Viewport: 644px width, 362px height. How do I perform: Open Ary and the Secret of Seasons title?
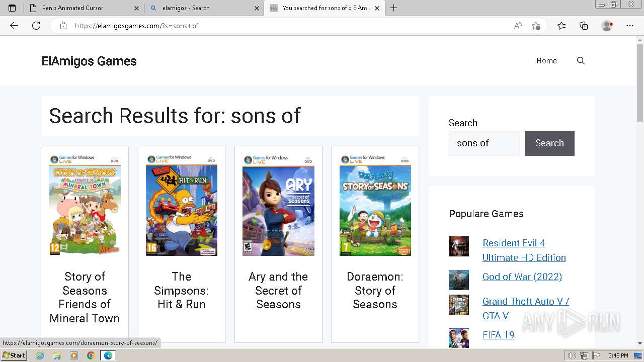278,290
